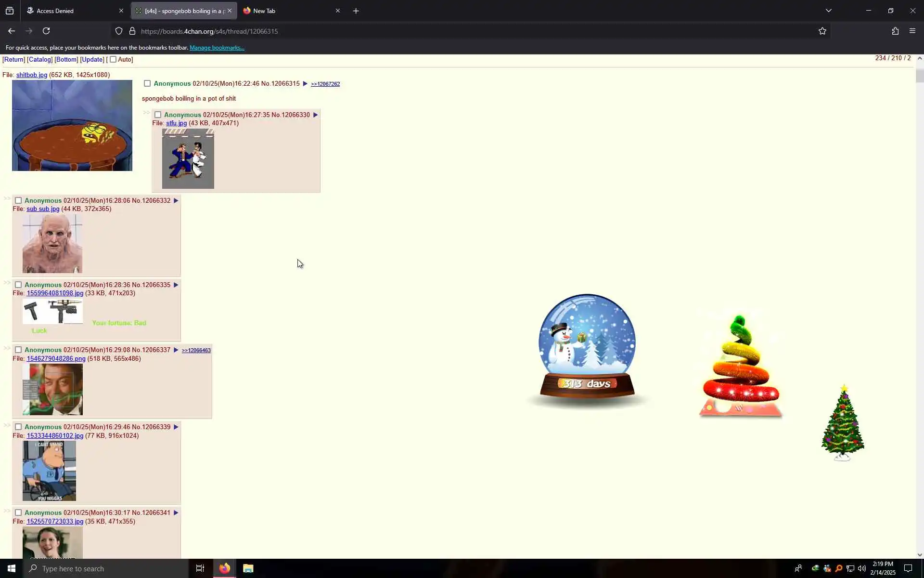Open the shitbob.jpg file link
The height and width of the screenshot is (578, 924).
32,75
